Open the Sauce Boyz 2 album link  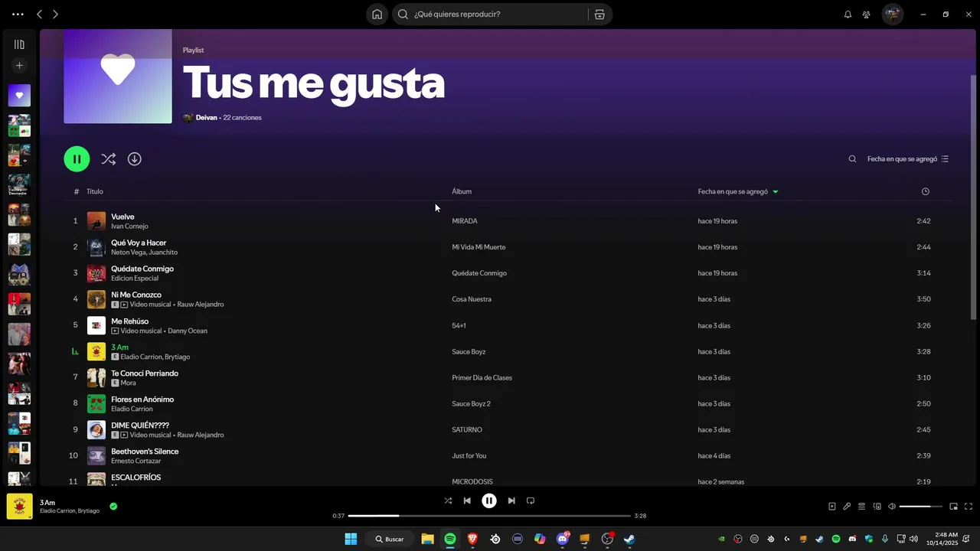point(471,404)
